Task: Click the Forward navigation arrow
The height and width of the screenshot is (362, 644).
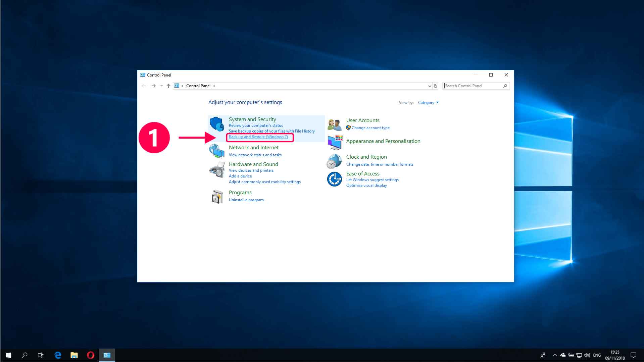Action: tap(153, 86)
